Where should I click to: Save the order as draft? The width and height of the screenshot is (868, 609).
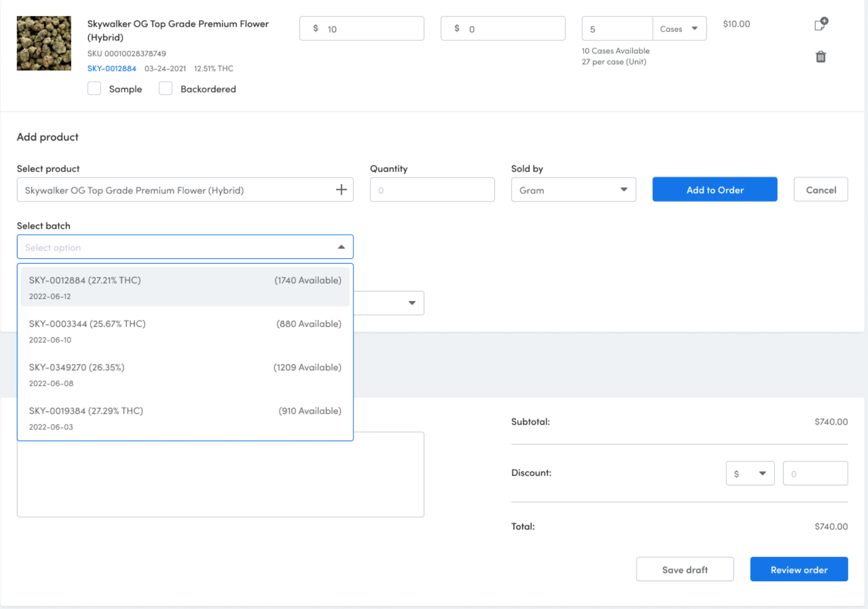pos(684,569)
